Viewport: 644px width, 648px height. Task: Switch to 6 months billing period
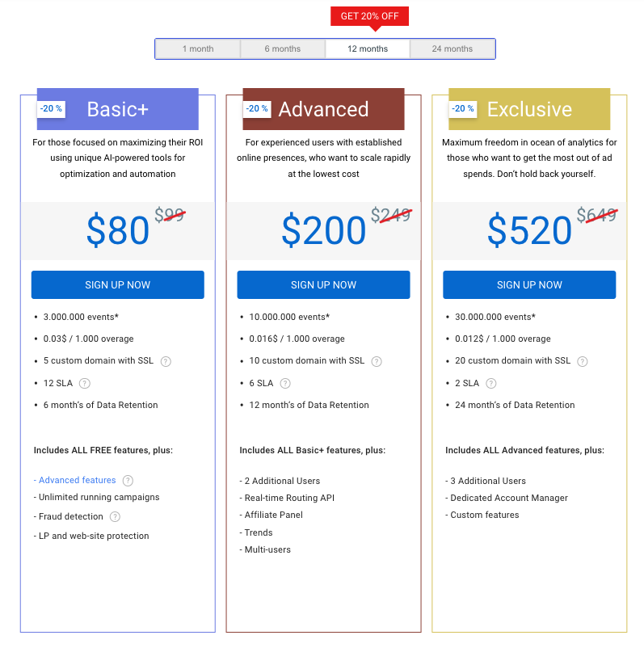coord(283,49)
